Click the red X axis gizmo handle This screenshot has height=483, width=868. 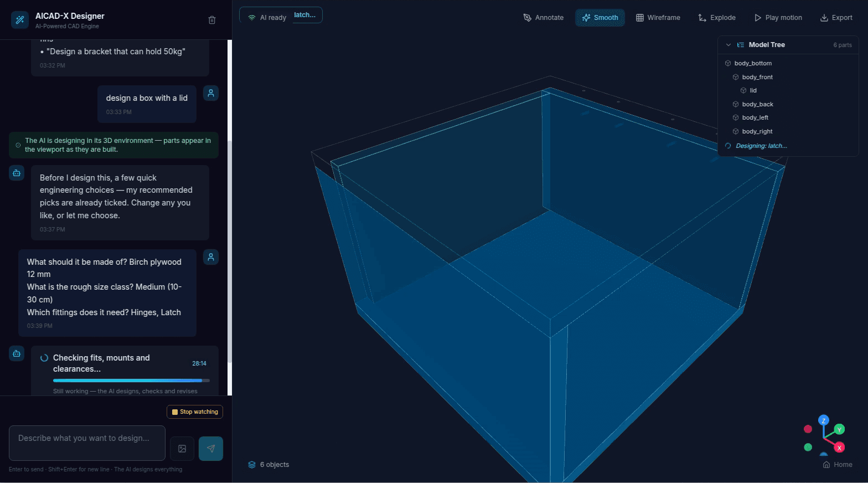(839, 448)
